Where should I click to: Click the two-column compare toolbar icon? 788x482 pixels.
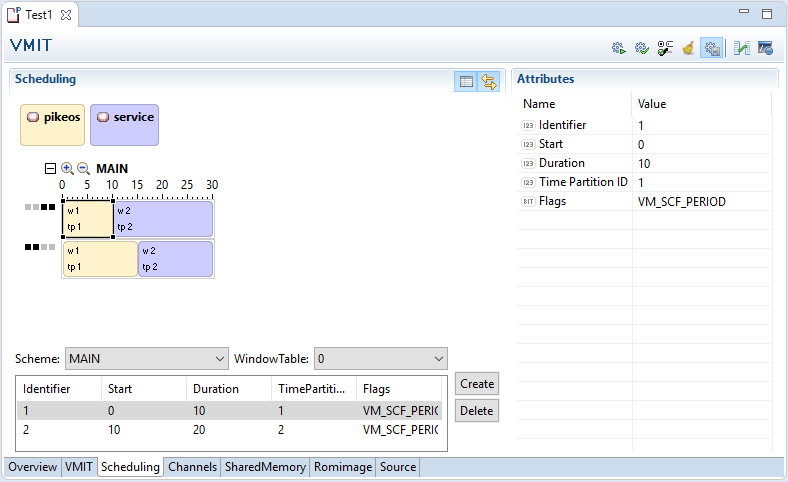(742, 48)
